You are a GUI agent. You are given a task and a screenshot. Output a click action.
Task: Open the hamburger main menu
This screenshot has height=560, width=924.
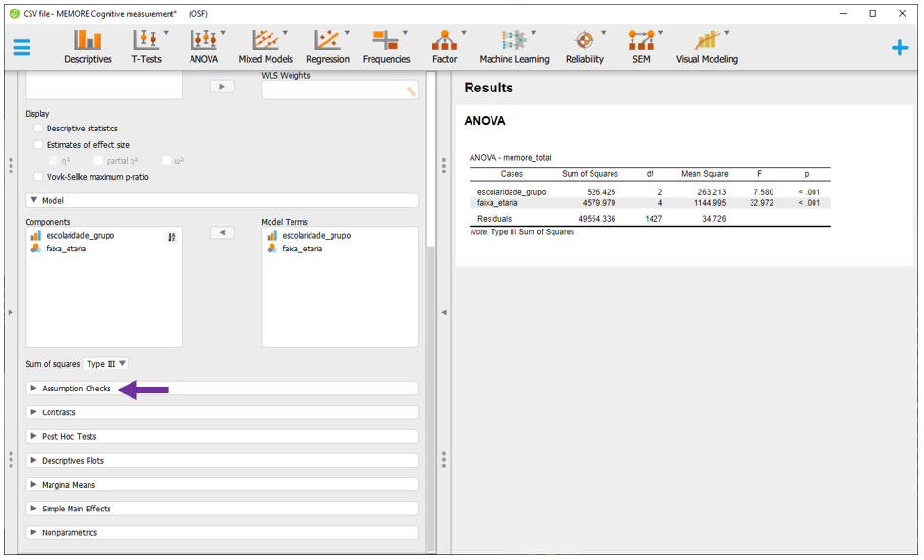point(22,48)
